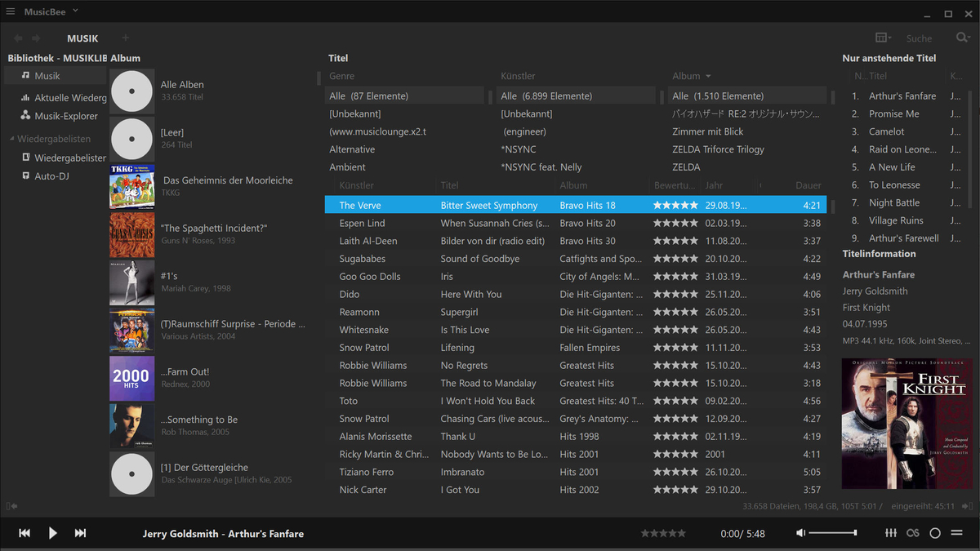
Task: Adjust the volume slider
Action: point(833,533)
